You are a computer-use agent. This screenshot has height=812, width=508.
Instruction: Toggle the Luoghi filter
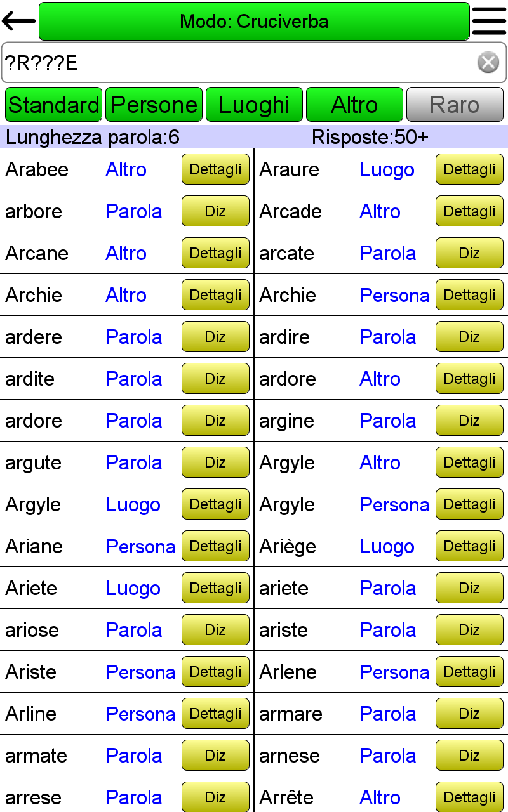tap(254, 105)
